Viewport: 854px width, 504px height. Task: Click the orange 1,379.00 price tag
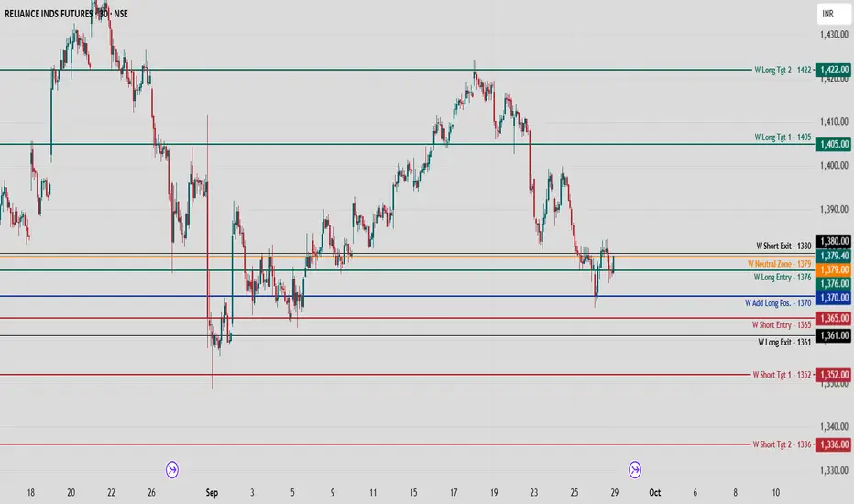coord(833,269)
